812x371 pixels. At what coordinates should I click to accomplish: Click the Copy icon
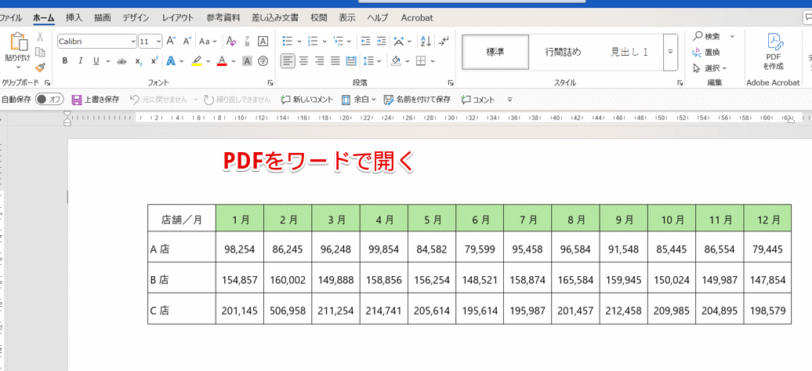click(x=40, y=52)
